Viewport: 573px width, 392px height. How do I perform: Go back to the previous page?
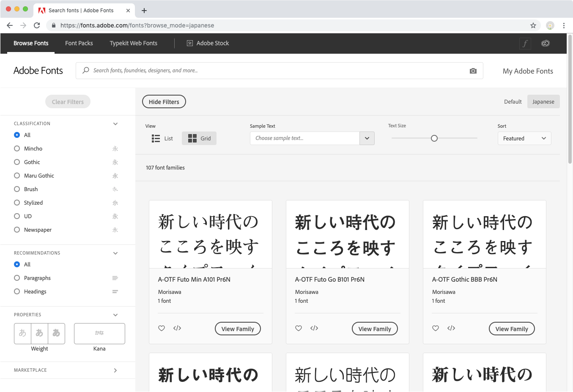10,25
